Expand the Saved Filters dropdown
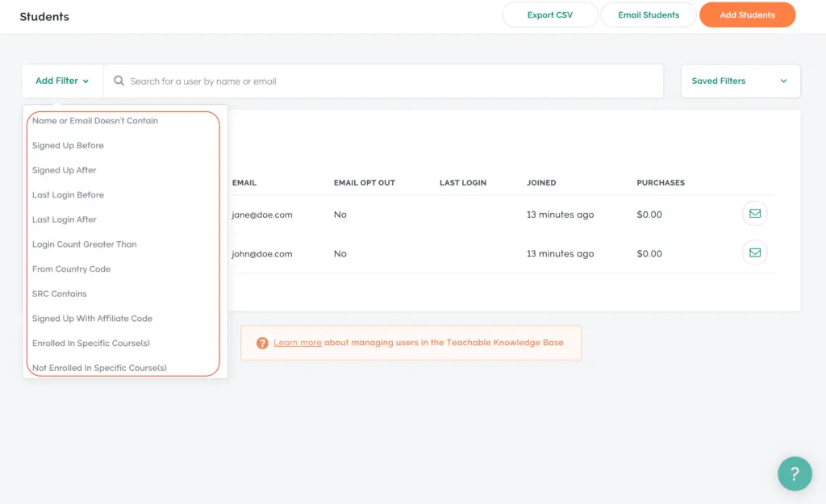This screenshot has height=504, width=826. pos(740,81)
